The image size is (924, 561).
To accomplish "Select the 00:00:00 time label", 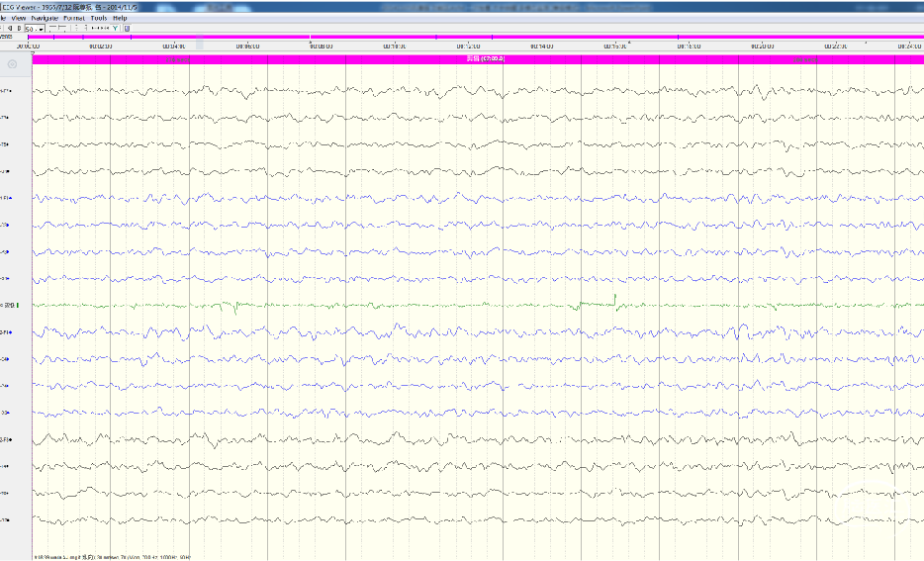I will click(28, 46).
